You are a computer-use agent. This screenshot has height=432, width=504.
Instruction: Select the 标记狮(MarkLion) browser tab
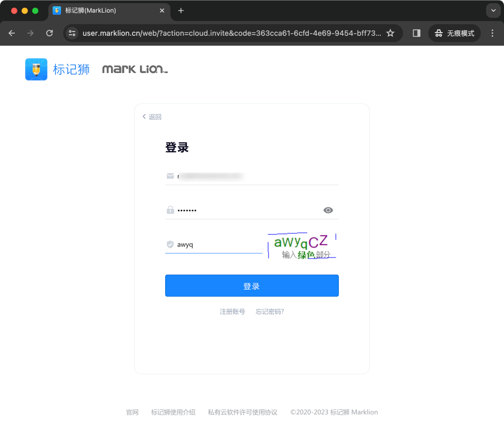(105, 11)
